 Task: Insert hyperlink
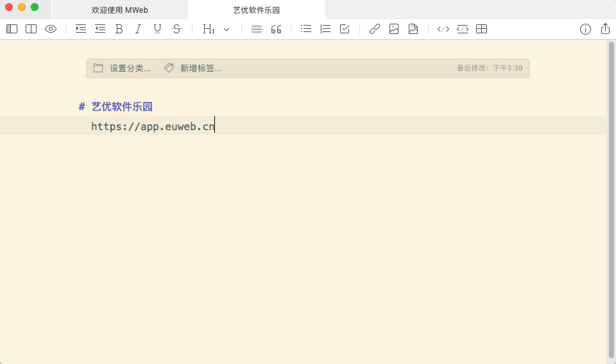point(374,29)
